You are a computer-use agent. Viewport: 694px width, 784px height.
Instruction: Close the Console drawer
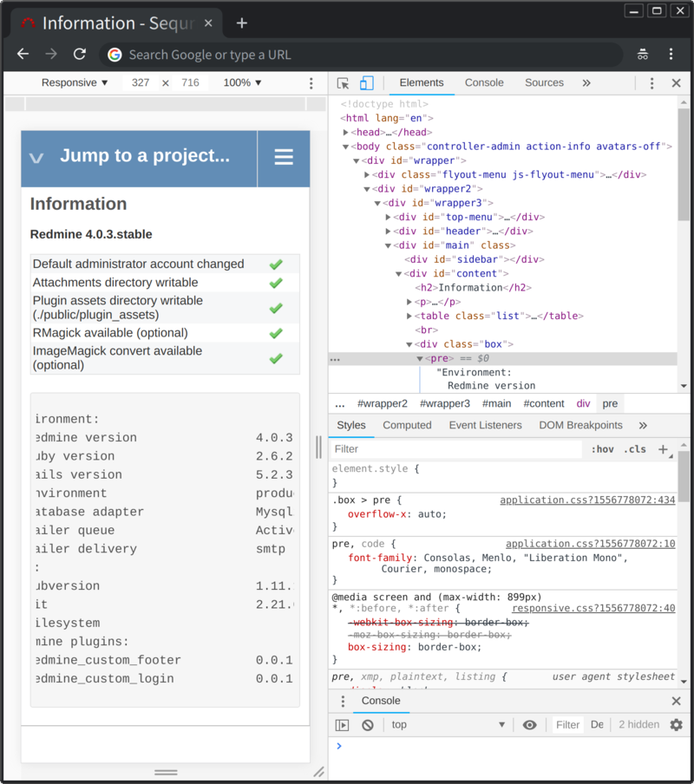click(676, 701)
